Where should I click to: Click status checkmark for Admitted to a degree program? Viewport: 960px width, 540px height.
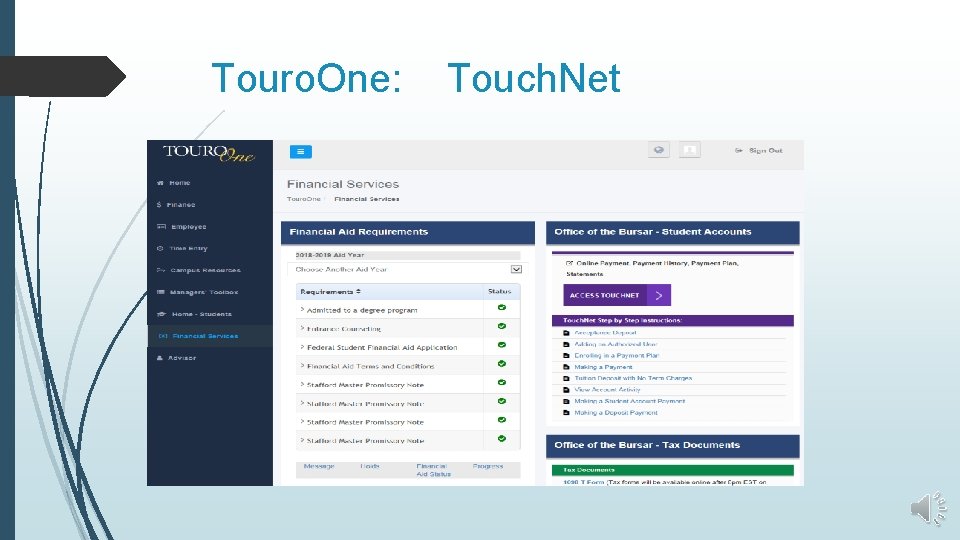click(x=502, y=308)
